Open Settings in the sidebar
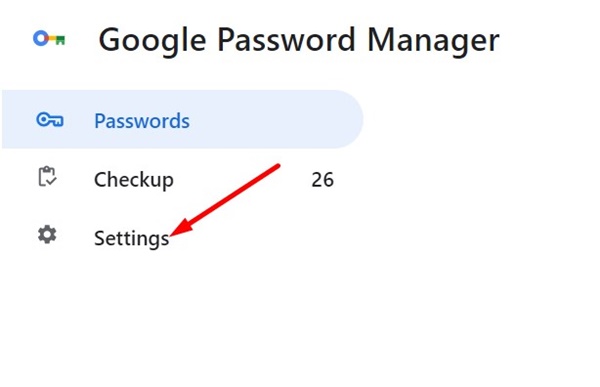The width and height of the screenshot is (600, 387). pyautogui.click(x=132, y=238)
